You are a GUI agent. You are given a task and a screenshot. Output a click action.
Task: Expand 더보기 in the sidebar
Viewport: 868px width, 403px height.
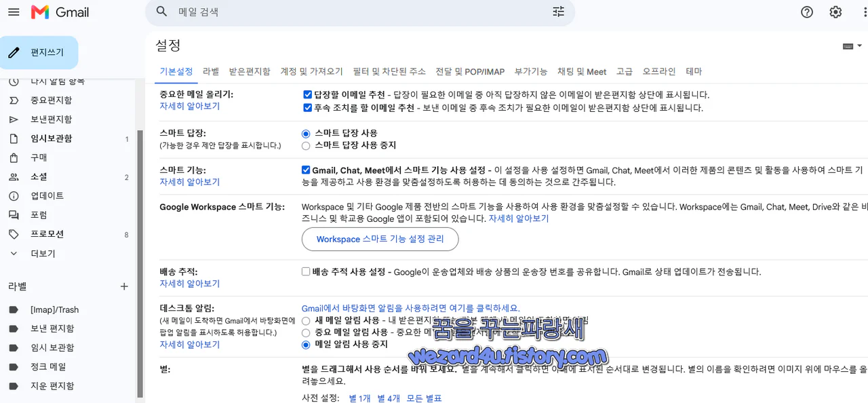pos(43,254)
